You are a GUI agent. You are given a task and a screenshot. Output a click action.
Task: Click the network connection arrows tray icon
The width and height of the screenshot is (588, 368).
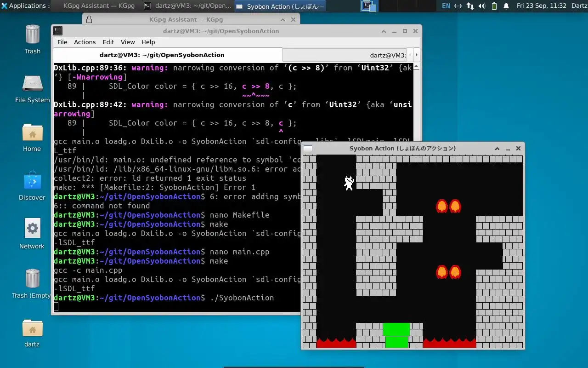click(458, 6)
